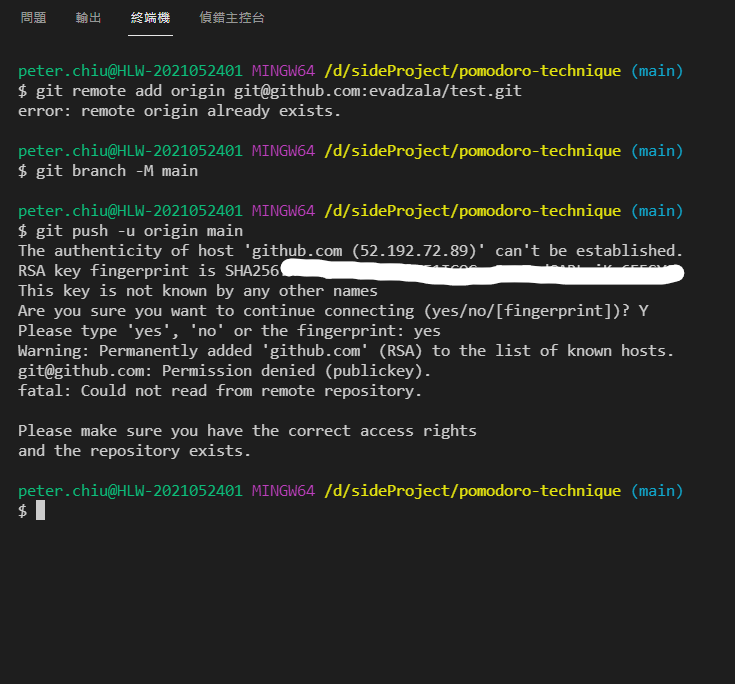Click "Please type 'yes', 'no'" line
The height and width of the screenshot is (684, 735).
tap(229, 331)
